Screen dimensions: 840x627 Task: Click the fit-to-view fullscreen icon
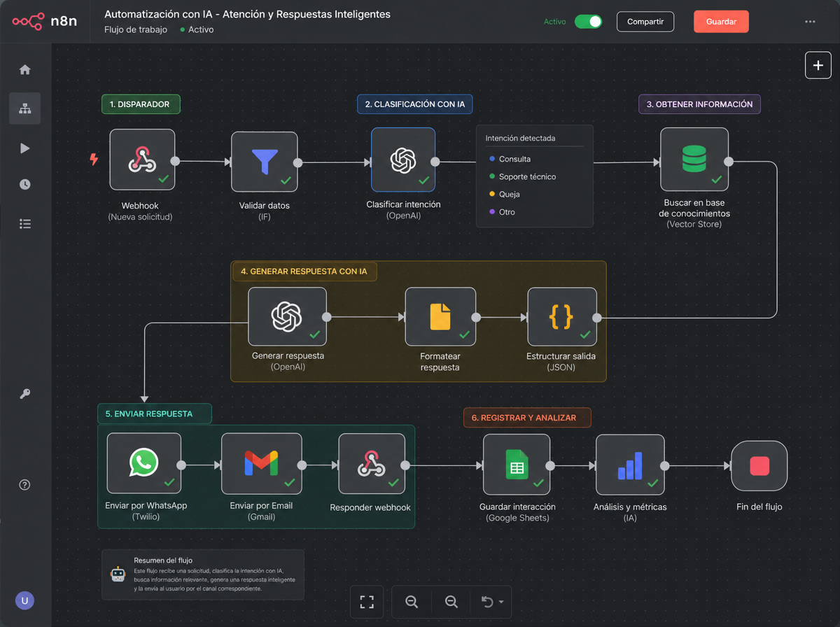click(x=367, y=602)
